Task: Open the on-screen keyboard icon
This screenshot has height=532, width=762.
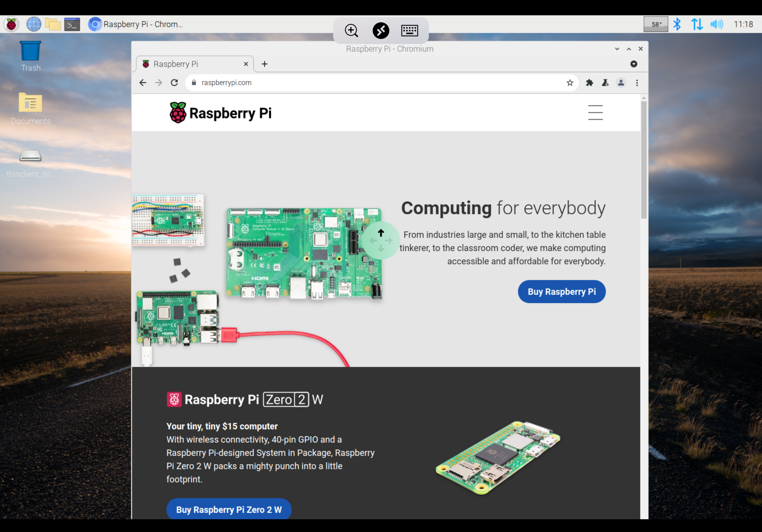Action: [x=409, y=31]
